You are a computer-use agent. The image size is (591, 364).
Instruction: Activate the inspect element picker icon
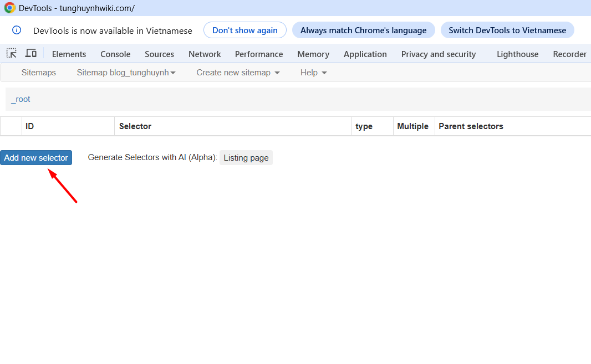coord(11,53)
